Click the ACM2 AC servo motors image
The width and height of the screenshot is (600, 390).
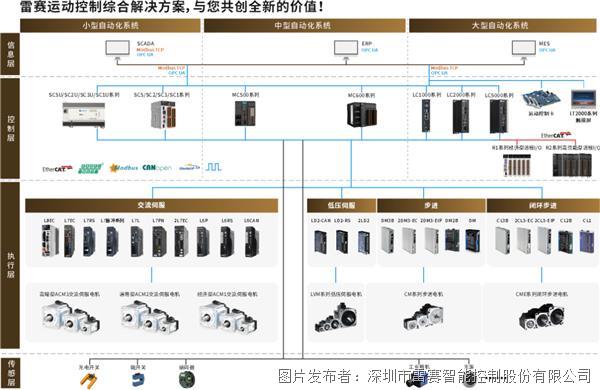tap(150, 317)
